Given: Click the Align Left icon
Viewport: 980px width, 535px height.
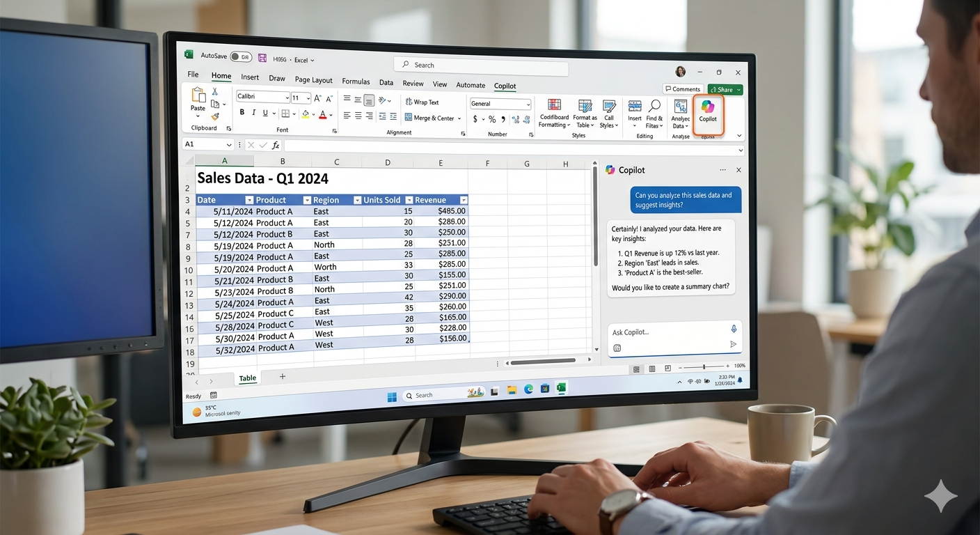Looking at the screenshot, I should pos(347,116).
